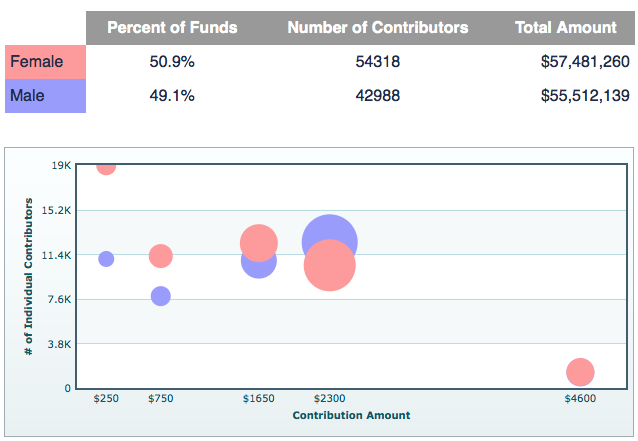Click the Total Amount column header
This screenshot has width=638, height=441.
pos(565,27)
